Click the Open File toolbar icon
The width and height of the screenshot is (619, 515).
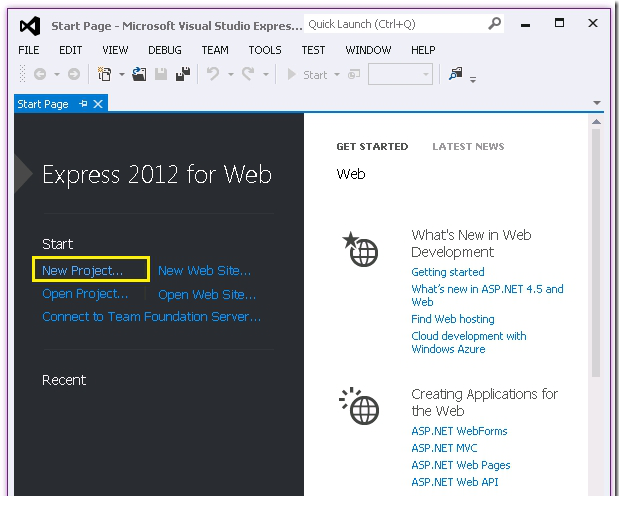point(139,74)
